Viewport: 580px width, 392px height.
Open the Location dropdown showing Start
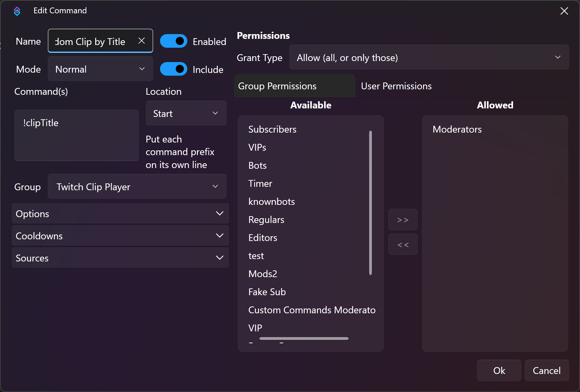click(x=186, y=113)
